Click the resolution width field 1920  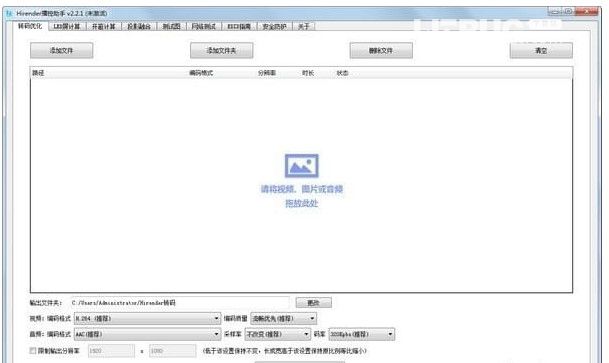(111, 351)
